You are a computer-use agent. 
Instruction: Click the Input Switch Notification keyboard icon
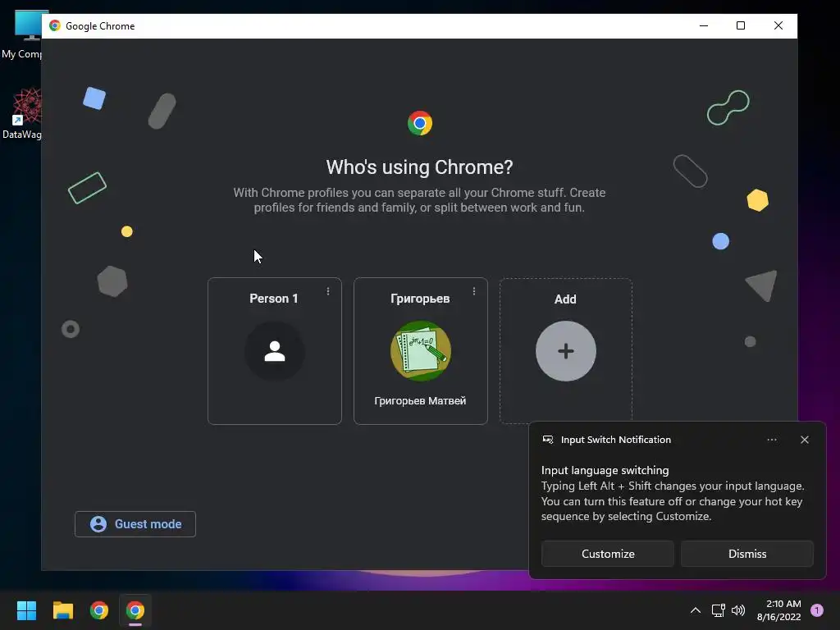tap(547, 440)
